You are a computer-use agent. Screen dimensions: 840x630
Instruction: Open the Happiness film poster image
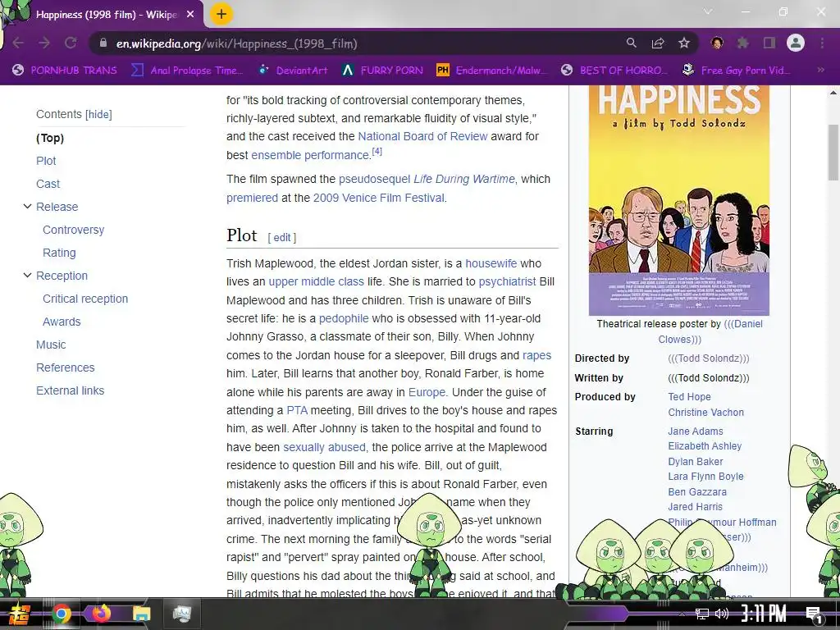(x=678, y=200)
